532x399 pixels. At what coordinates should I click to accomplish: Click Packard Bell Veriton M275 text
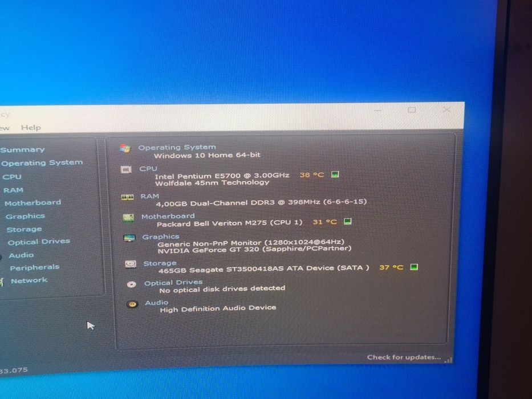point(229,223)
